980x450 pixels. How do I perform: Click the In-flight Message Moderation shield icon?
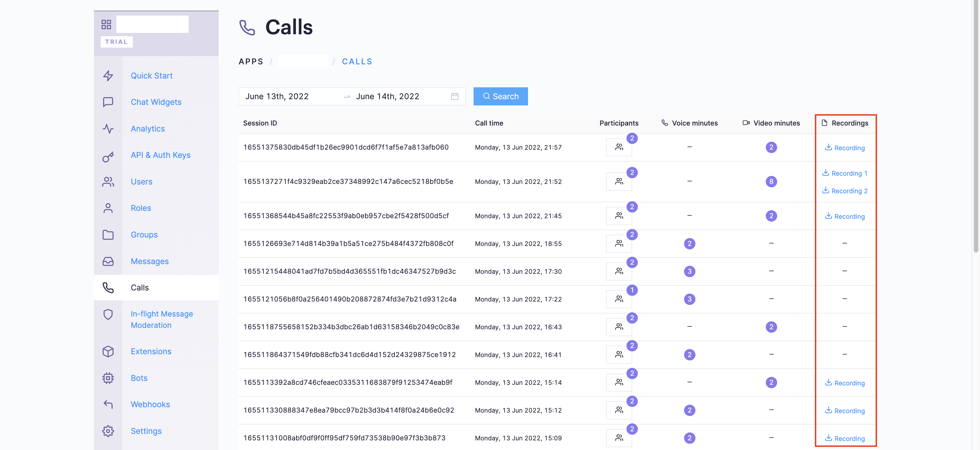pos(108,314)
